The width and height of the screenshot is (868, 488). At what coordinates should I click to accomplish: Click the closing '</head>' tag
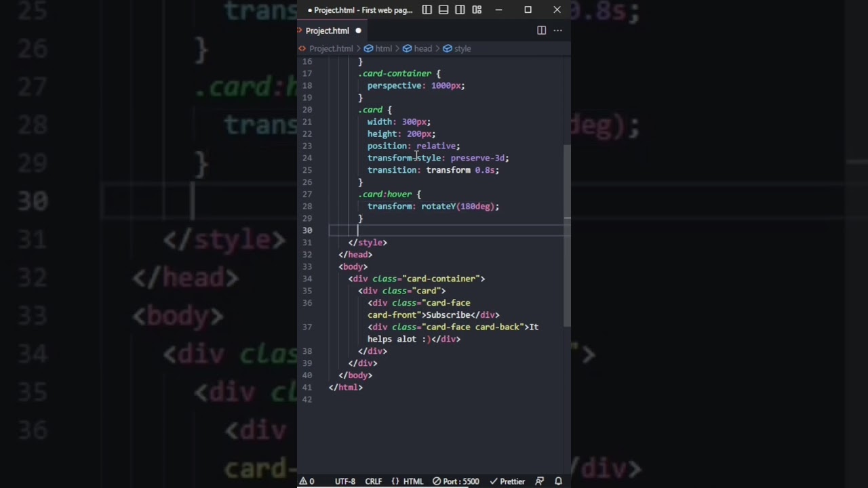(355, 255)
